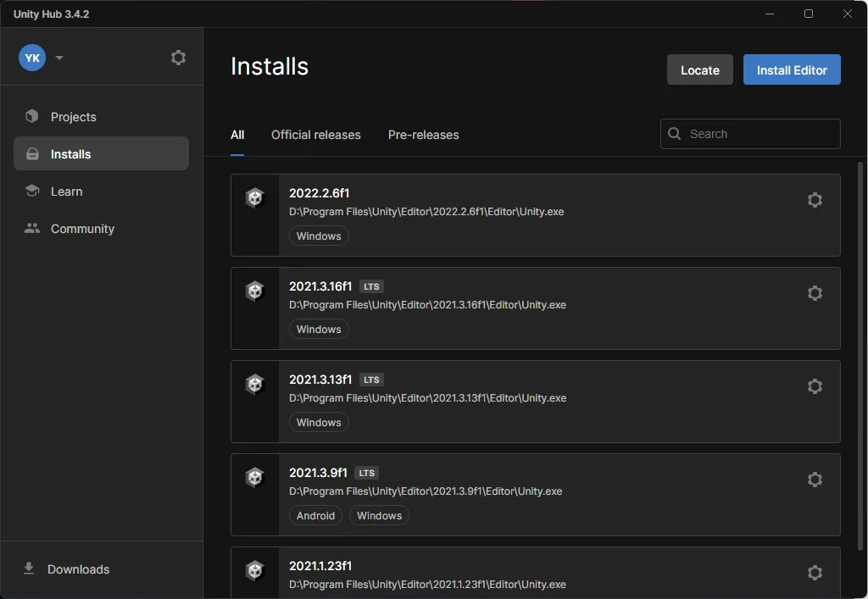Click LTS badge next to 2021.3.16f1
This screenshot has height=599, width=868.
pos(371,286)
